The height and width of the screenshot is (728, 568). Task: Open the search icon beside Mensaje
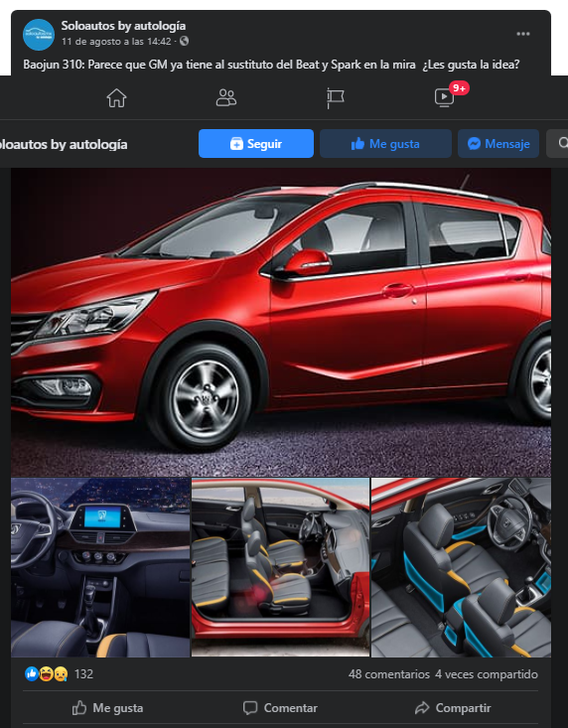tap(558, 143)
